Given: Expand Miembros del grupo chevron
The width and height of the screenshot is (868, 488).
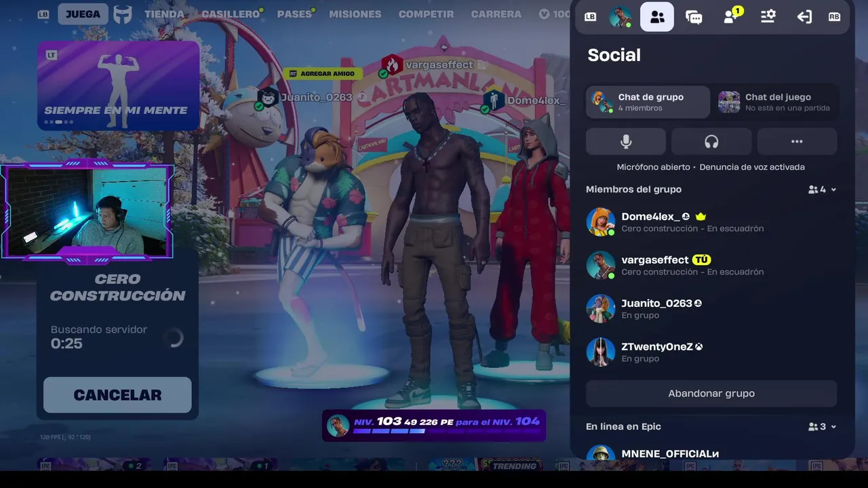Looking at the screenshot, I should pyautogui.click(x=833, y=190).
